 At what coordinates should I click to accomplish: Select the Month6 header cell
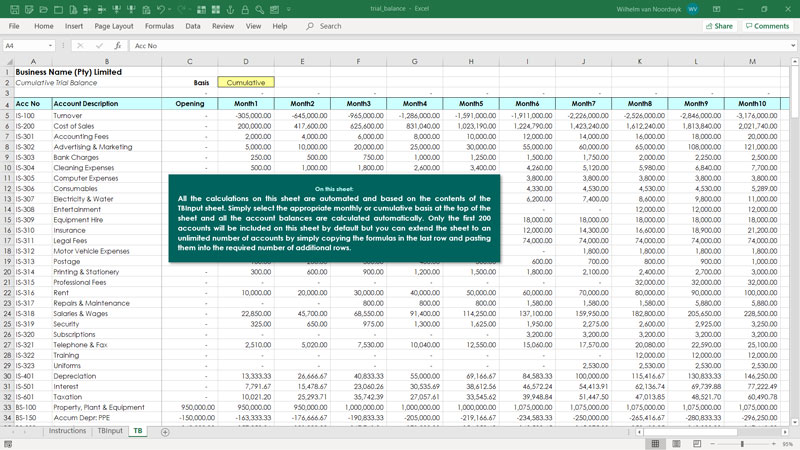[527, 104]
